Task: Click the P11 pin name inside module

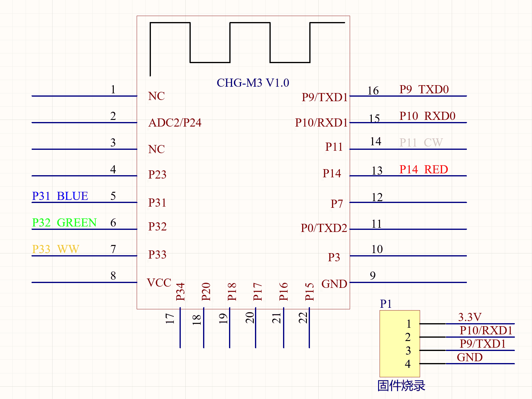Action: tap(334, 147)
